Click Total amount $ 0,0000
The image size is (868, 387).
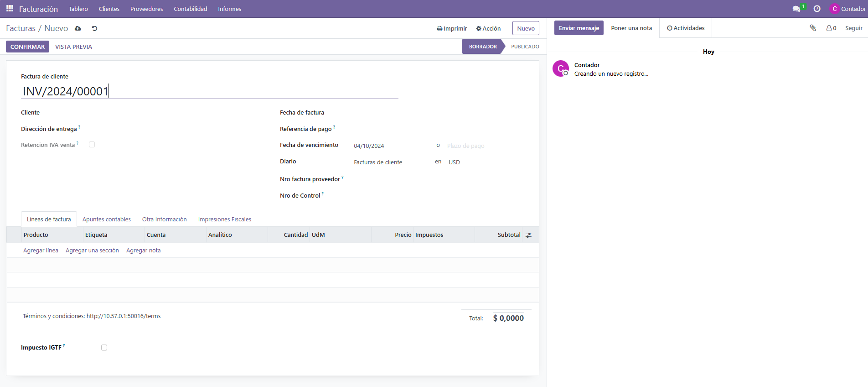pyautogui.click(x=508, y=318)
